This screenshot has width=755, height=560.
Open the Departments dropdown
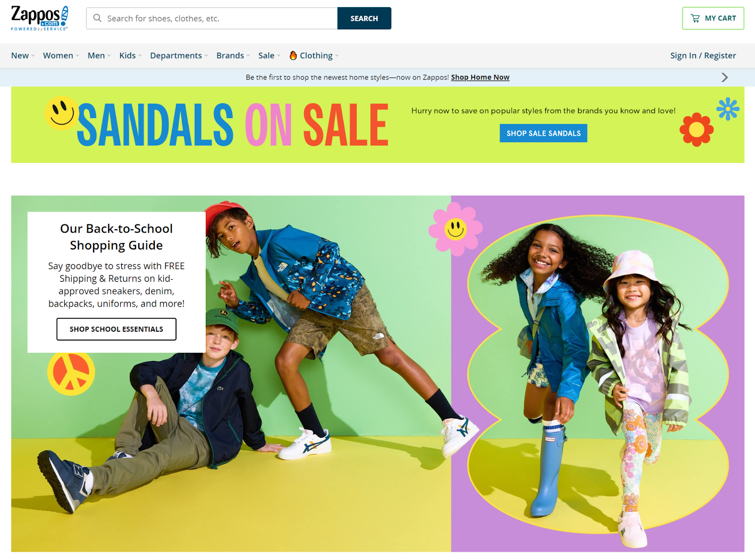click(x=179, y=56)
